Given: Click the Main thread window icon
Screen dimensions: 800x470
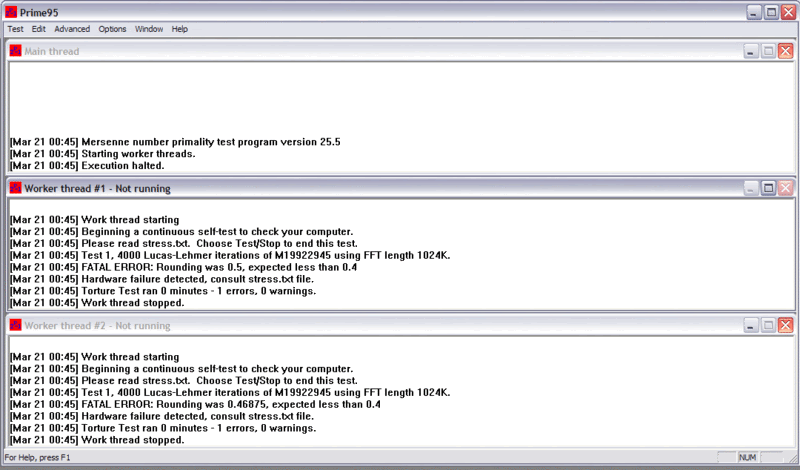Looking at the screenshot, I should 16,51.
